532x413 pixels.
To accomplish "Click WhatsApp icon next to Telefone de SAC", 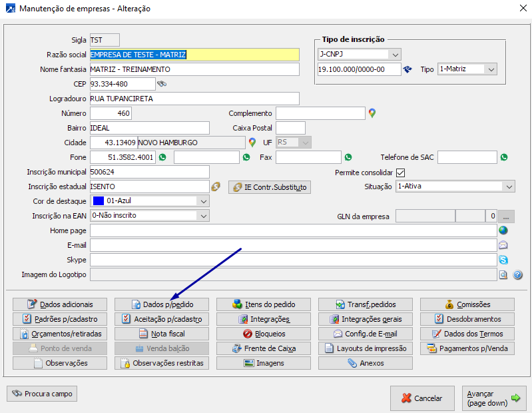I will click(503, 157).
